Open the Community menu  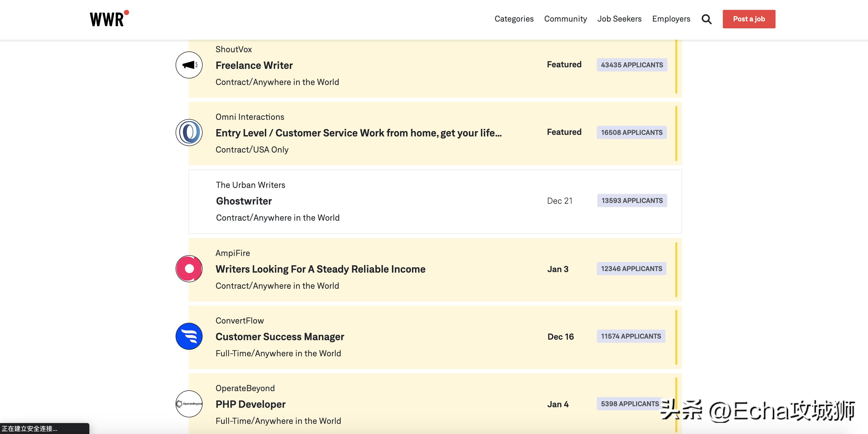pyautogui.click(x=565, y=19)
